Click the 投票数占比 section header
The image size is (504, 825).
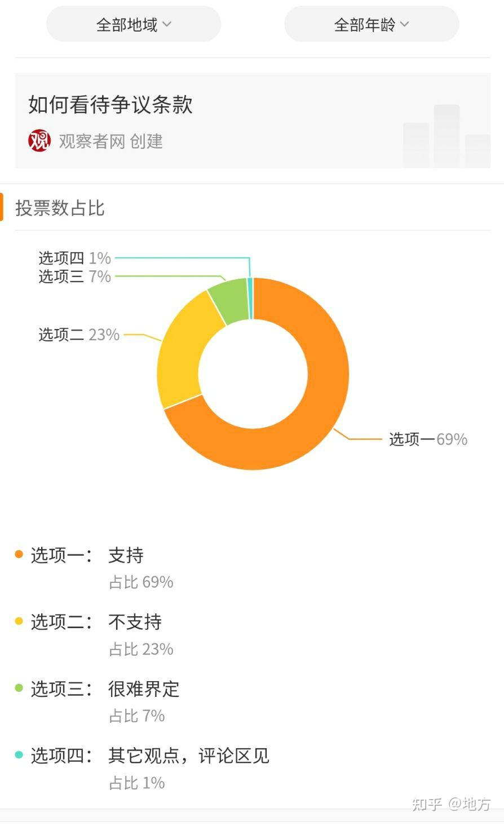click(60, 208)
